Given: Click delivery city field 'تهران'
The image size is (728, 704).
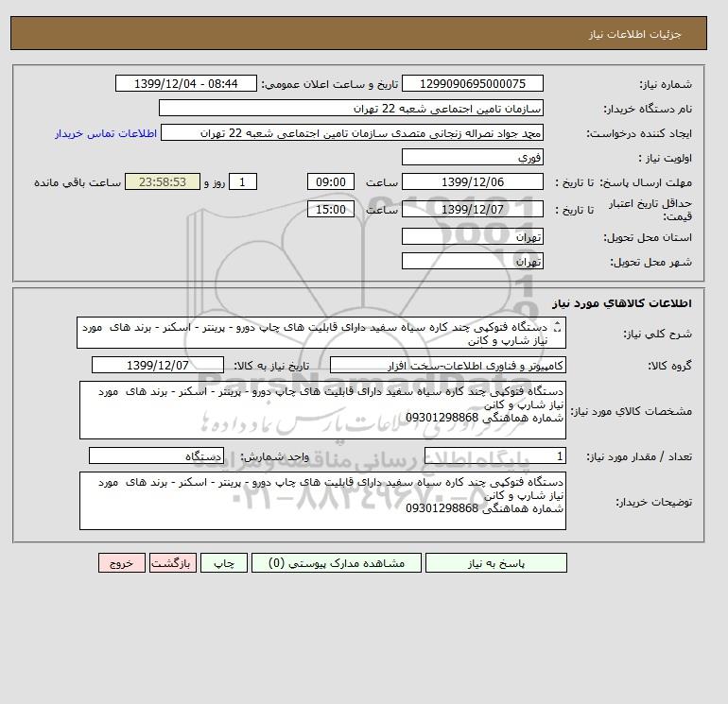Looking at the screenshot, I should tap(472, 261).
